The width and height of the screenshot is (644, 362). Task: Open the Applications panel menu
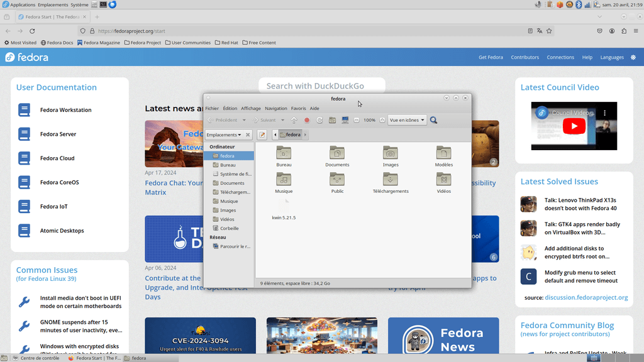(19, 4)
